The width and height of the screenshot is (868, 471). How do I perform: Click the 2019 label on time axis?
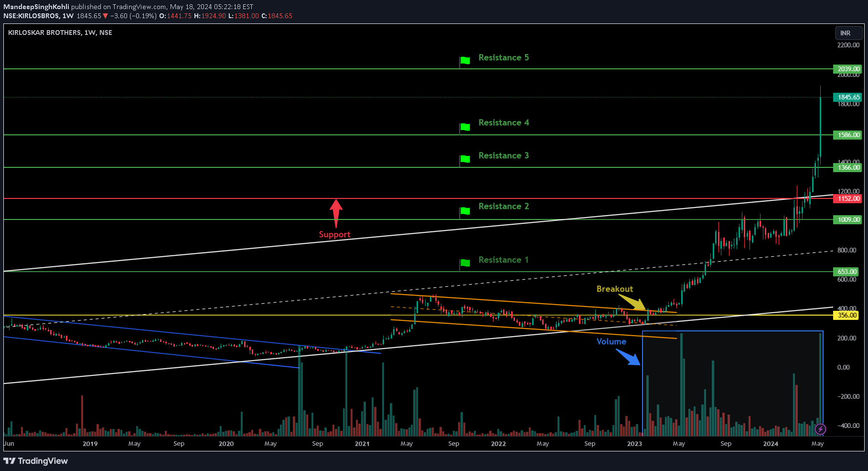pos(90,444)
